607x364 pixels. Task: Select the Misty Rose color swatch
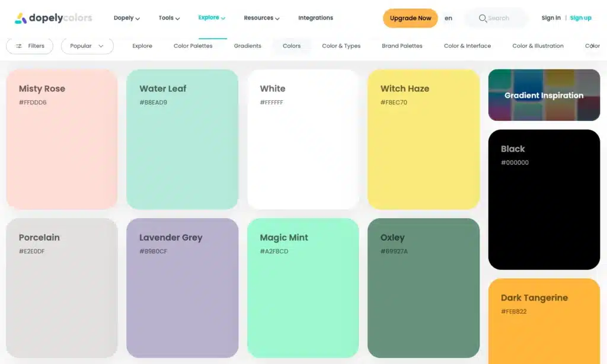pos(62,139)
